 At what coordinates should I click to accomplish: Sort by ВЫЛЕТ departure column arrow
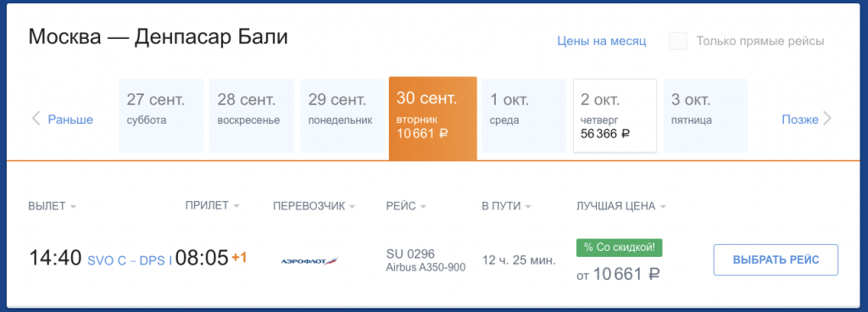click(x=73, y=207)
